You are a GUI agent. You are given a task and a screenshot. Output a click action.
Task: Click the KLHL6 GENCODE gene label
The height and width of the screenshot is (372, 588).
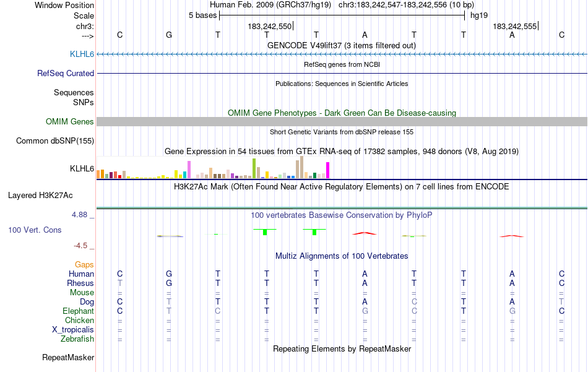click(x=82, y=54)
